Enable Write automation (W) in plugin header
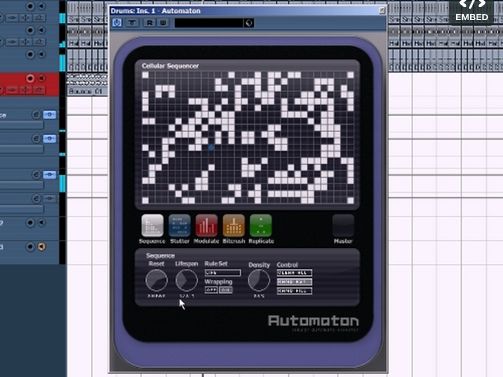This screenshot has width=503, height=377. coord(163,23)
